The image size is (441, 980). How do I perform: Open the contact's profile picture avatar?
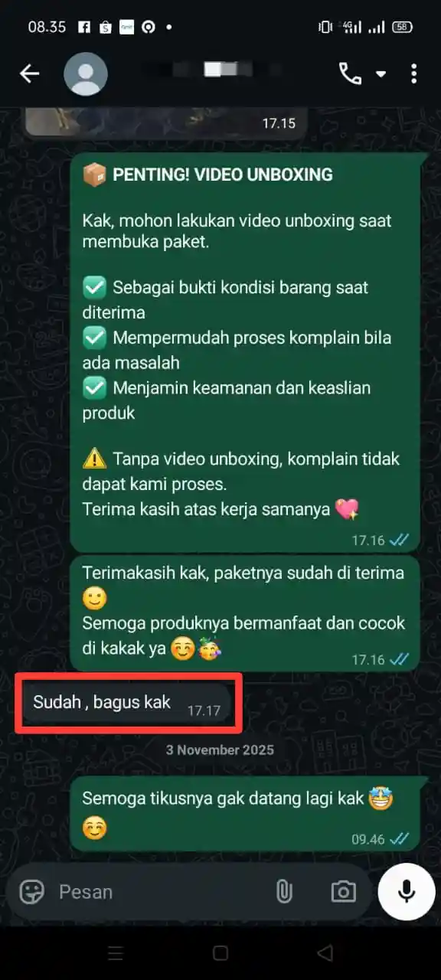86,73
